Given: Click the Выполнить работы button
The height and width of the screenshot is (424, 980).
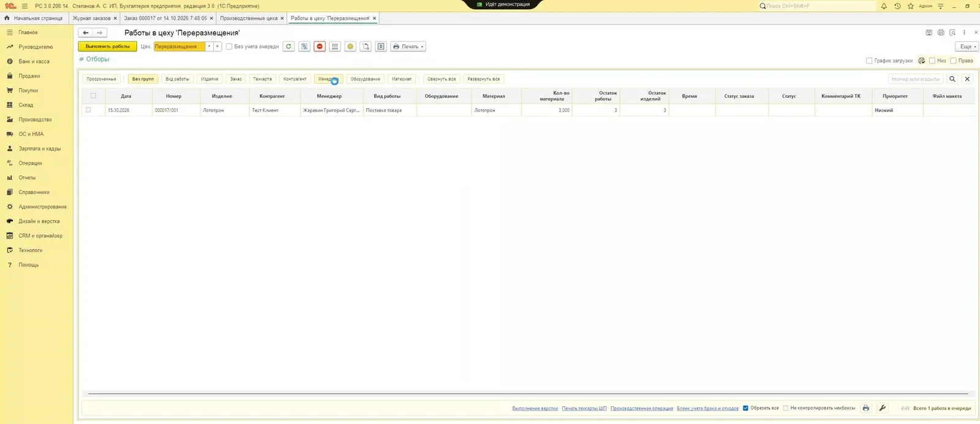Looking at the screenshot, I should (108, 46).
